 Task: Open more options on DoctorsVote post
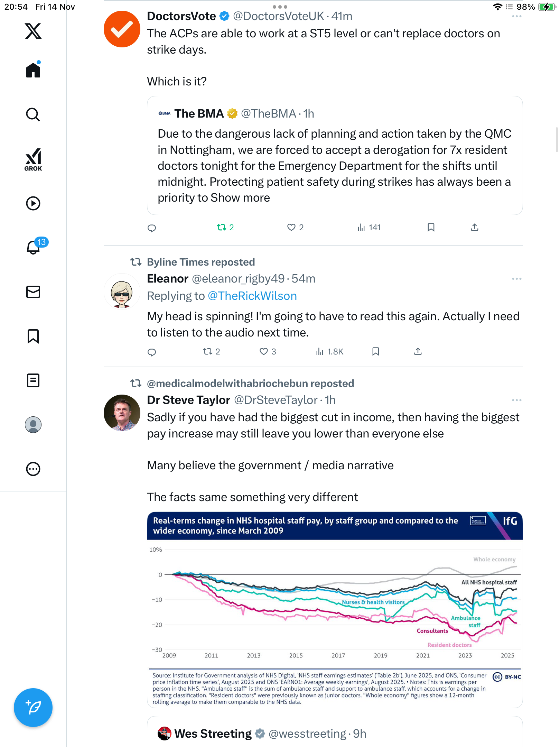(516, 16)
